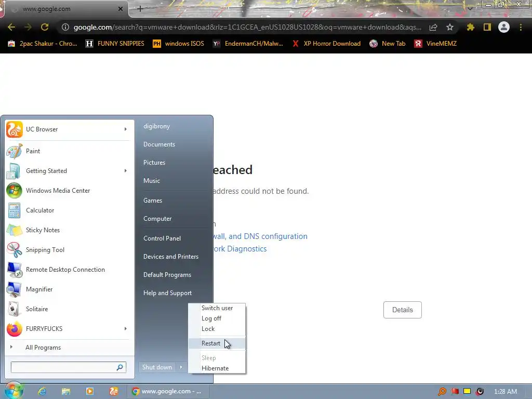This screenshot has height=399, width=532.
Task: Open site information icon in address bar
Action: pyautogui.click(x=65, y=27)
